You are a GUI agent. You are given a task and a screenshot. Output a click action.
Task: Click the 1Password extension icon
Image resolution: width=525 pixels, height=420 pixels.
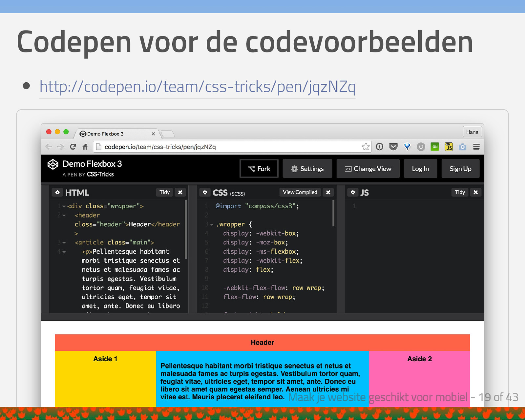coord(379,147)
